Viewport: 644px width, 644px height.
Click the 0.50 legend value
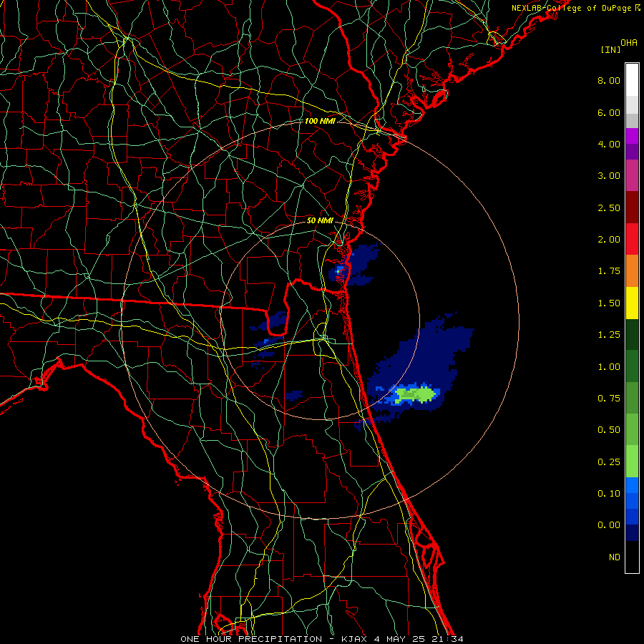609,430
